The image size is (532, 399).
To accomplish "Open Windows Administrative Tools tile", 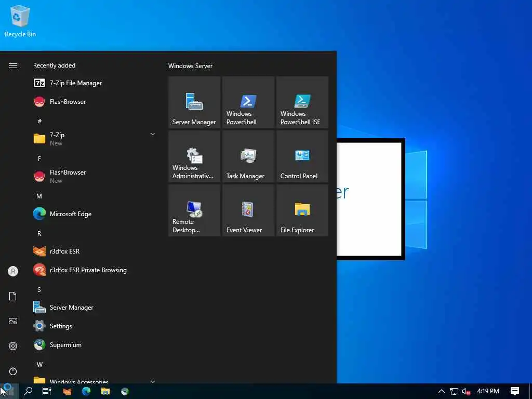I will [194, 156].
